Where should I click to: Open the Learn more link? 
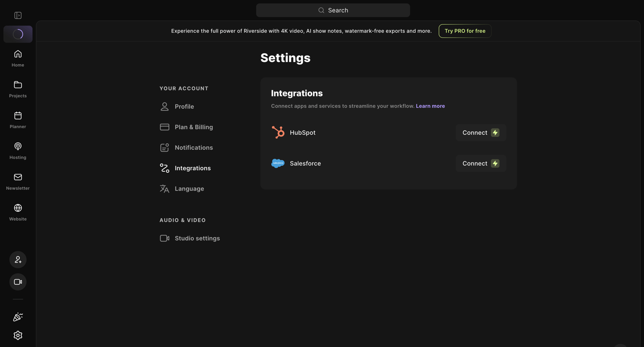430,106
